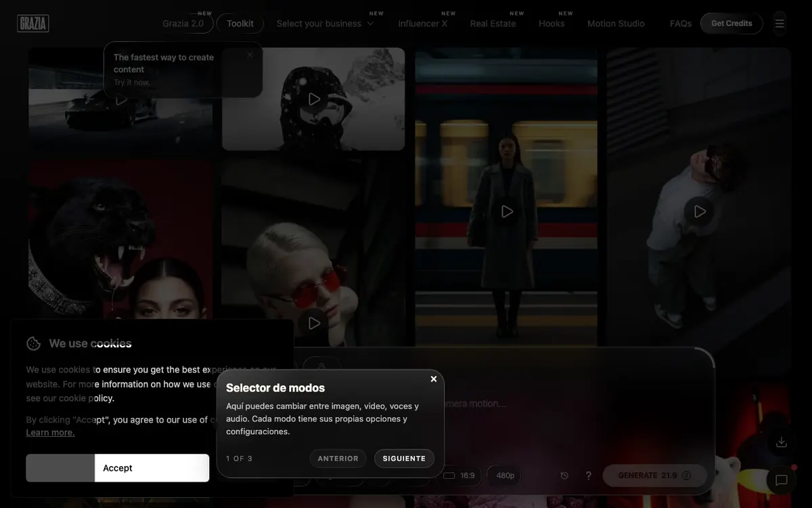Open the 16:9 aspect ratio selector
Image resolution: width=812 pixels, height=508 pixels.
click(x=459, y=475)
